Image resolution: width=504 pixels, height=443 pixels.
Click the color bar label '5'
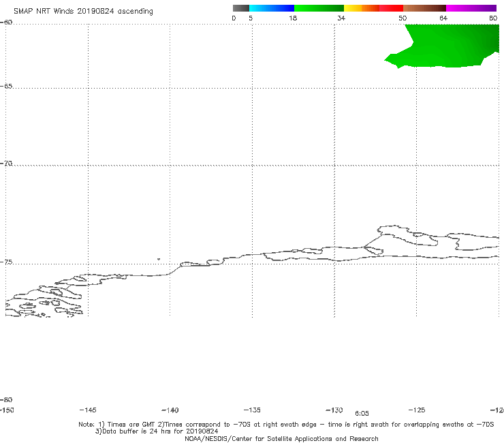[251, 18]
